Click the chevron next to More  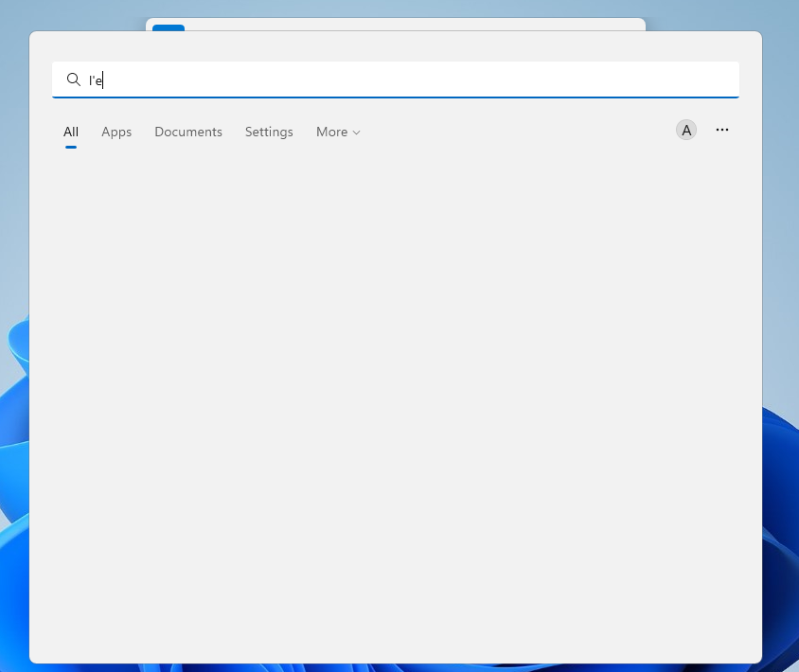[356, 133]
